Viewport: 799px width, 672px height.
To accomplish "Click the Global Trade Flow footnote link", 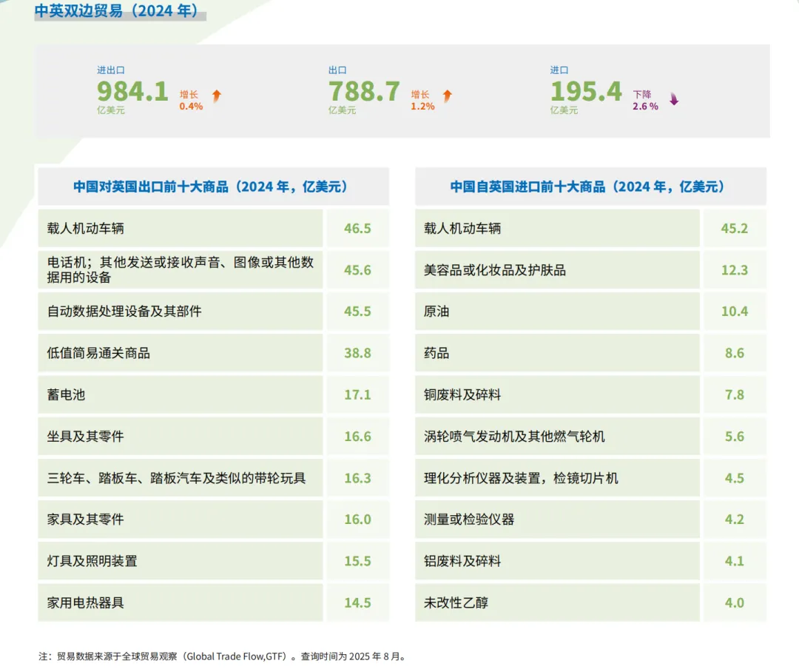I will coord(234,655).
